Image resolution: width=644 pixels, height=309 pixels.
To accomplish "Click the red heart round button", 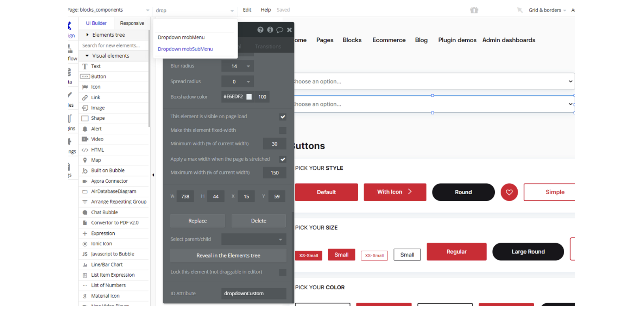I will click(509, 192).
